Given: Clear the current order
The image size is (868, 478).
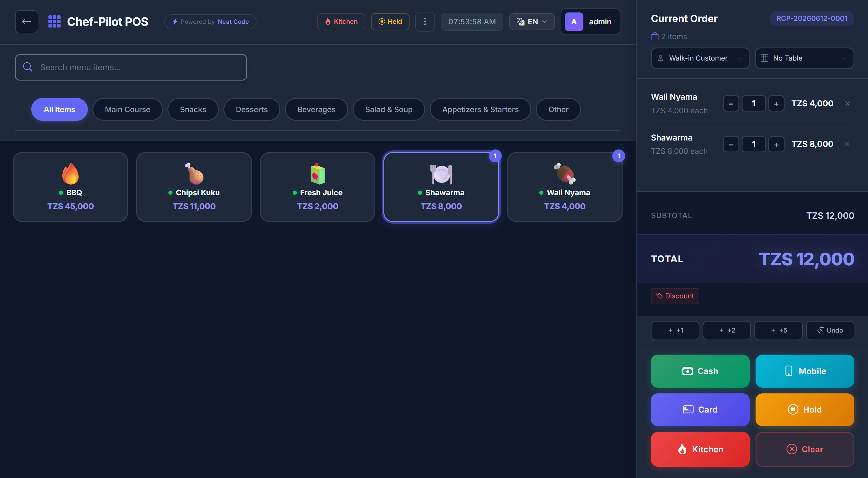Looking at the screenshot, I should pos(805,449).
